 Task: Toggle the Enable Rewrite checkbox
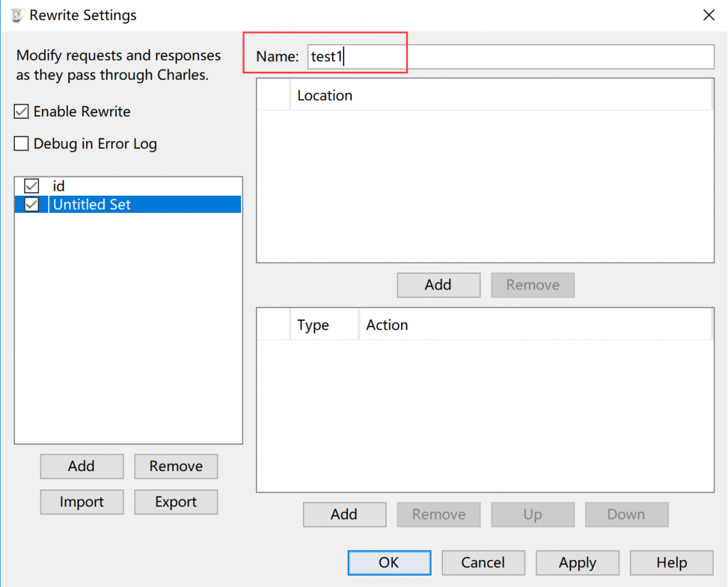tap(21, 112)
